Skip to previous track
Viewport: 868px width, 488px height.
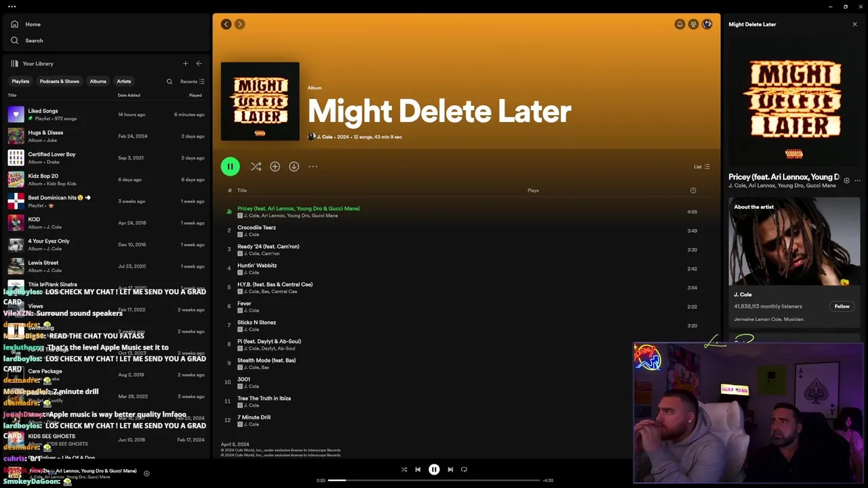(x=418, y=469)
